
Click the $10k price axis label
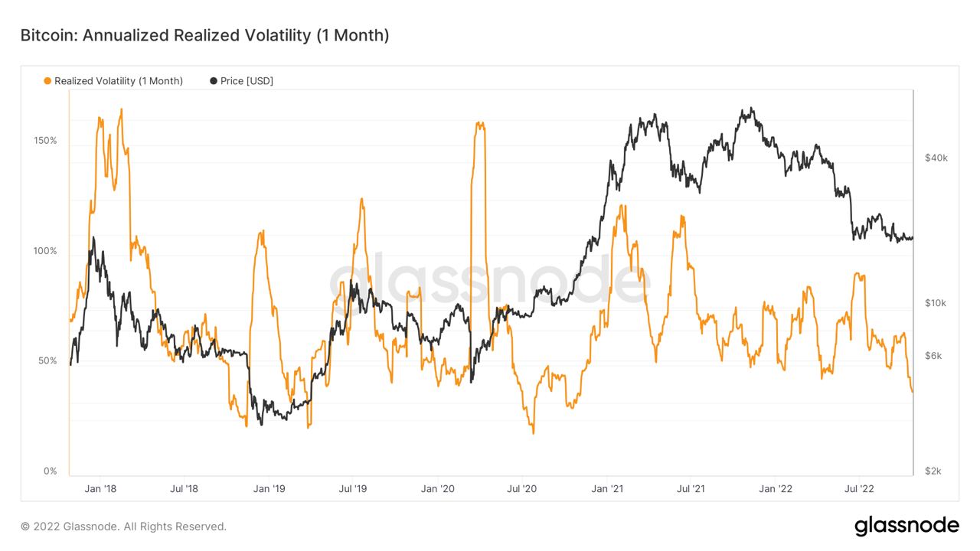pyautogui.click(x=936, y=303)
